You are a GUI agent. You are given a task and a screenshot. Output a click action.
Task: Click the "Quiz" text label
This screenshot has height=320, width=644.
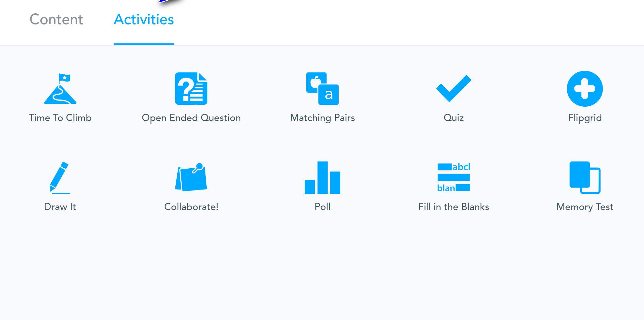click(454, 118)
